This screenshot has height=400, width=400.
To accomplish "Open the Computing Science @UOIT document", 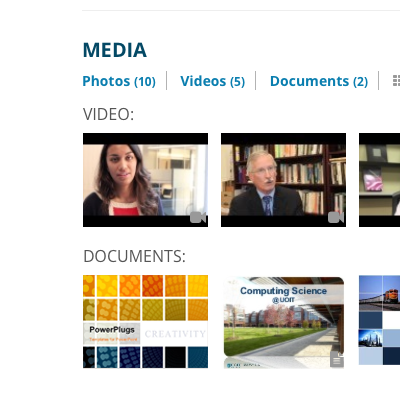I will 283,322.
